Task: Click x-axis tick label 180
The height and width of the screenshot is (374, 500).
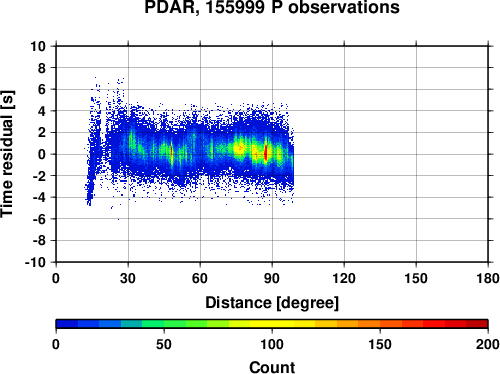Action: [x=488, y=278]
